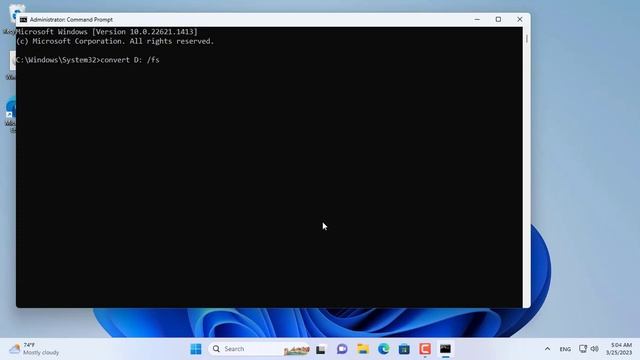This screenshot has height=360, width=640.
Task: Click the Command Prompt title bar icon
Action: [24, 20]
